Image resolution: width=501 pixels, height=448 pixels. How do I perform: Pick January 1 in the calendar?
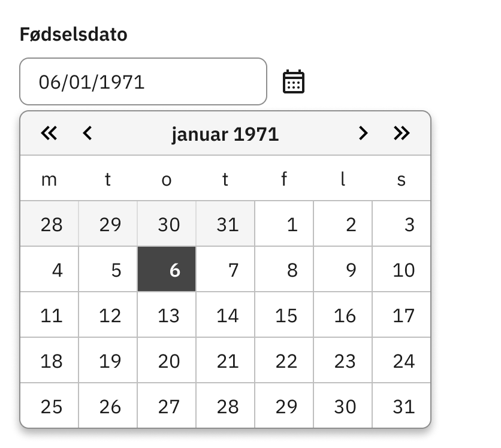tap(284, 223)
